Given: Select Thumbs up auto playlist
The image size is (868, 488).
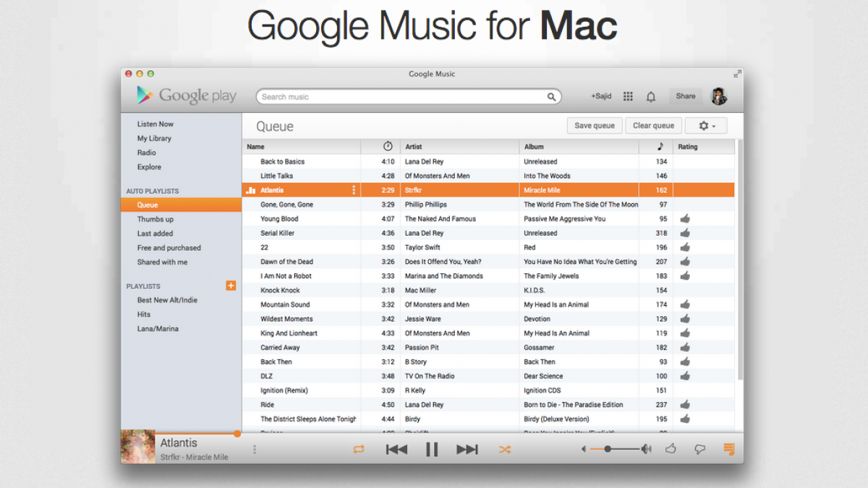Looking at the screenshot, I should (x=156, y=219).
